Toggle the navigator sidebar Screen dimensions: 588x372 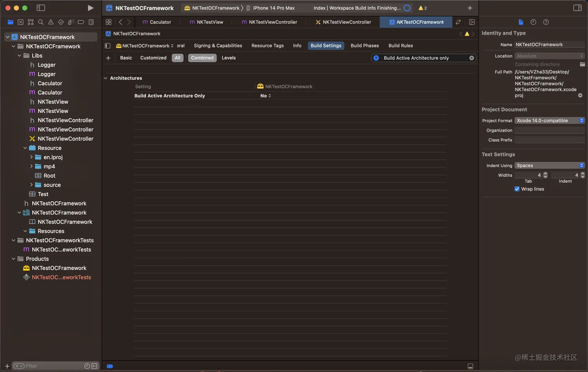(x=40, y=8)
